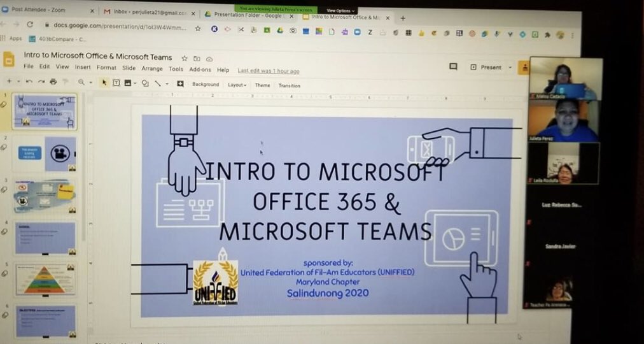Switch to the Post Attendee - Zoom tab
Image resolution: width=644 pixels, height=344 pixels.
click(x=46, y=10)
